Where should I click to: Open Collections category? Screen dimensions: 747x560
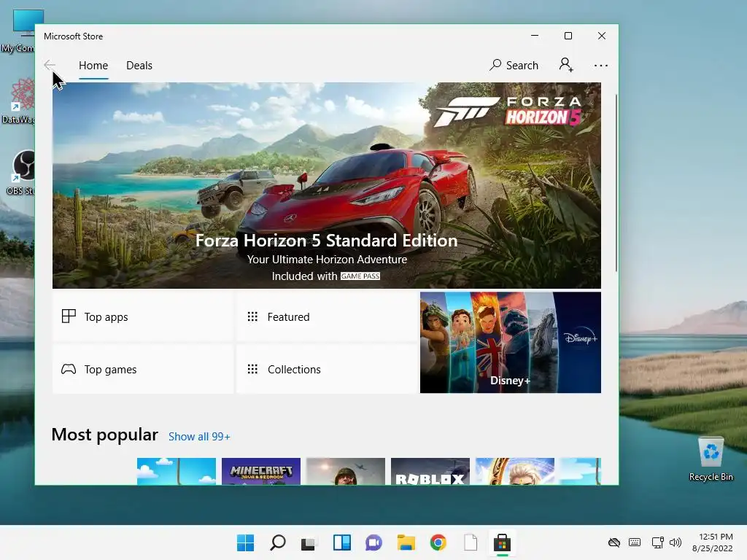pyautogui.click(x=326, y=369)
